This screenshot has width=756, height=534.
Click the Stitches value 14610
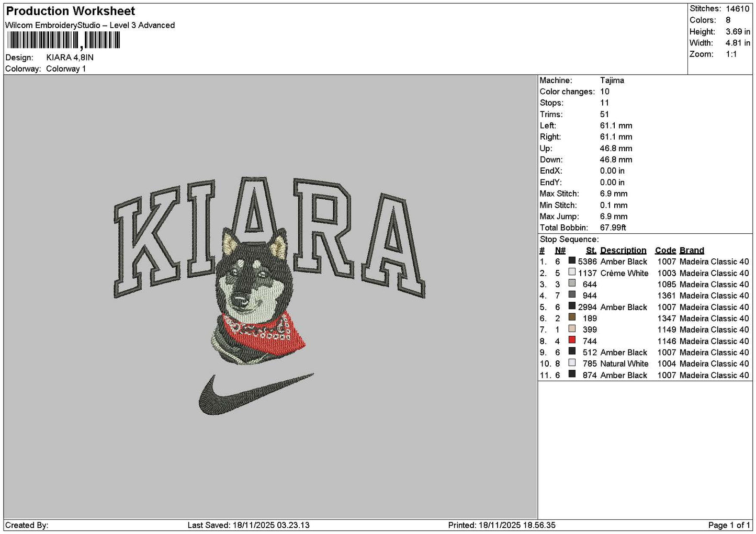tap(738, 9)
